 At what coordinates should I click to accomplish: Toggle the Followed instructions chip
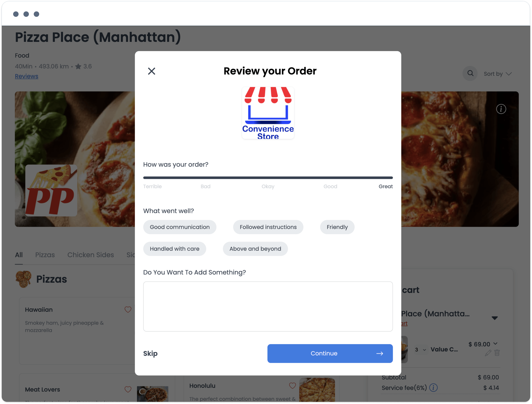pyautogui.click(x=268, y=227)
